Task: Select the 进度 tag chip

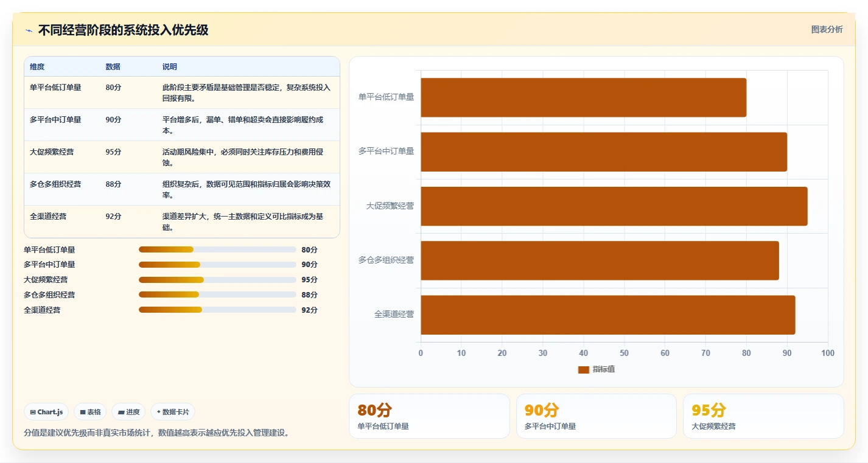Action: [128, 412]
